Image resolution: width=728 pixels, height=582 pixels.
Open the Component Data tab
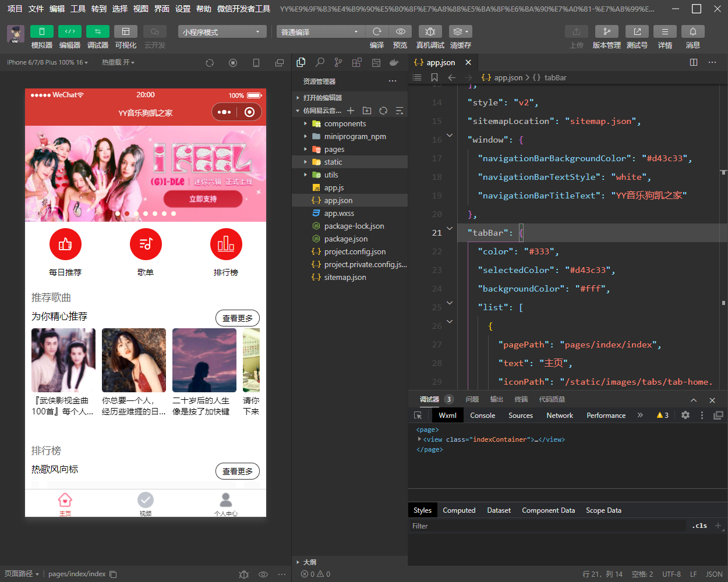point(548,510)
